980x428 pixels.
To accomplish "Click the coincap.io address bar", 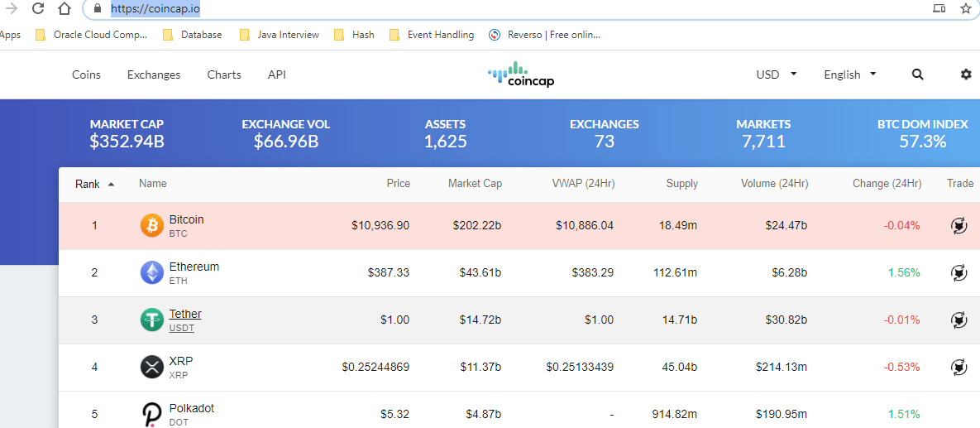I will click(x=496, y=9).
